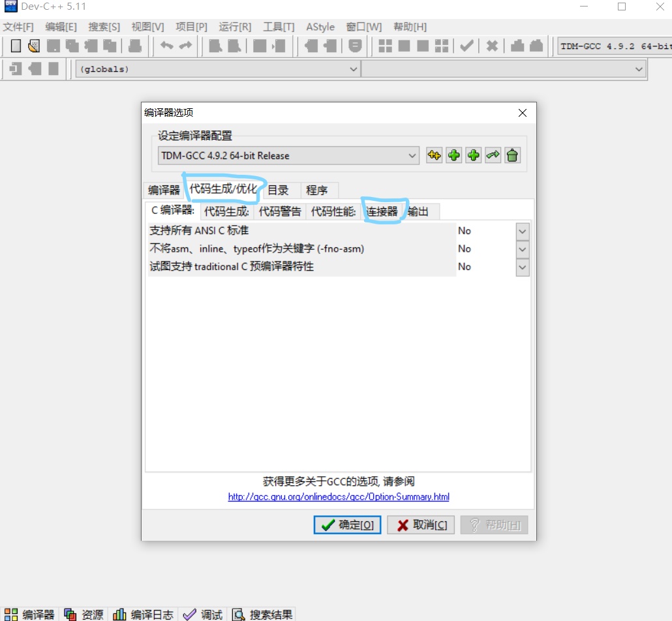
Task: Open the dropdown for 支持所有 ANSI C 标准
Action: point(522,232)
